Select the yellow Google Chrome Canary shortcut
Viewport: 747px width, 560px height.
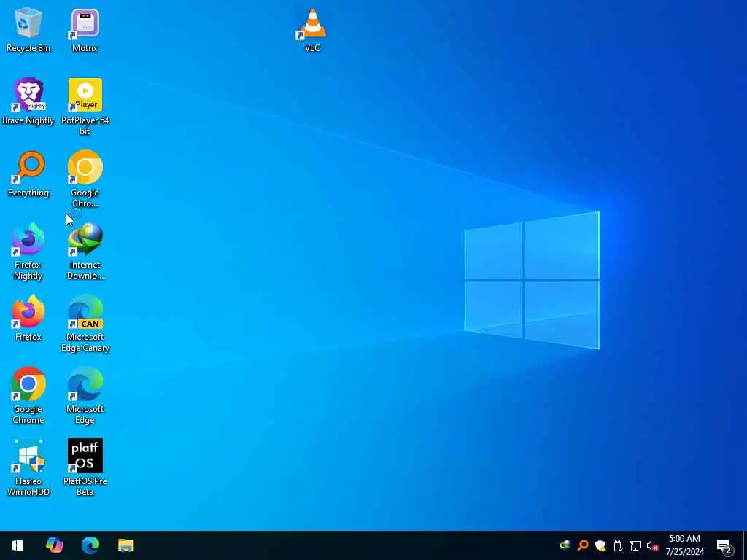pos(85,179)
